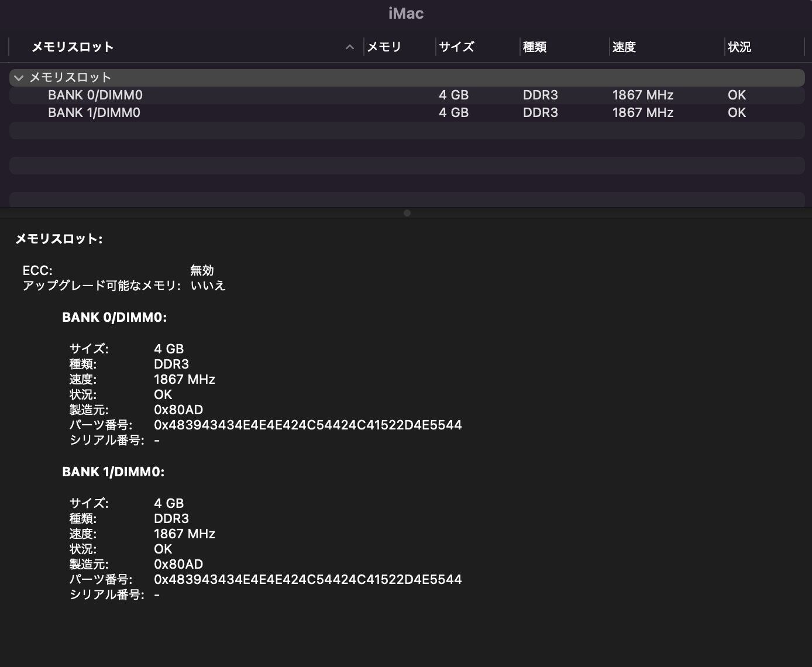Click OK status in BANK 1/DIMM0 table row
The height and width of the screenshot is (667, 812).
coord(737,113)
